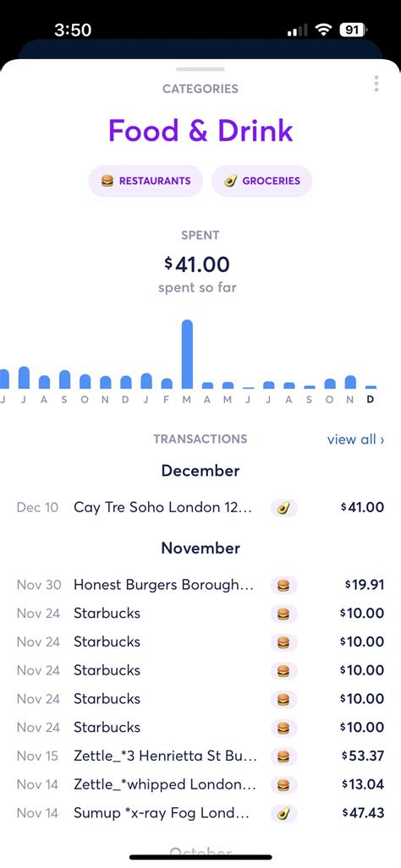This screenshot has width=401, height=868.
Task: Filter by the Restaurants category chip
Action: point(146,181)
